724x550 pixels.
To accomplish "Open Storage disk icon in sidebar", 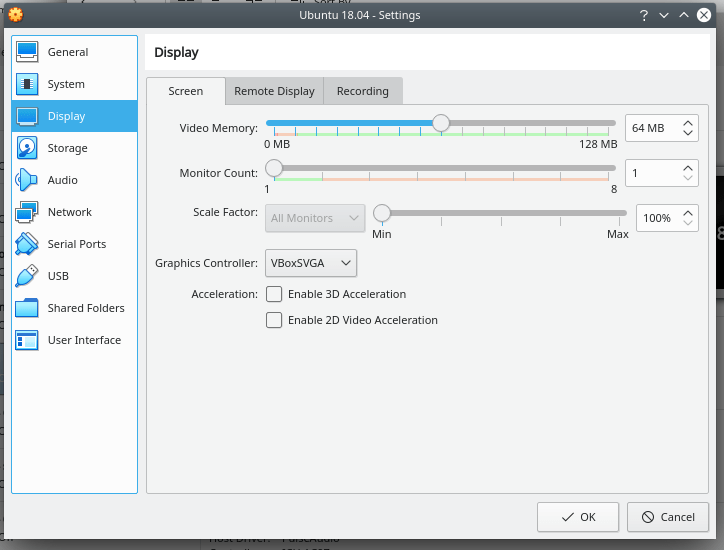I will point(27,148).
